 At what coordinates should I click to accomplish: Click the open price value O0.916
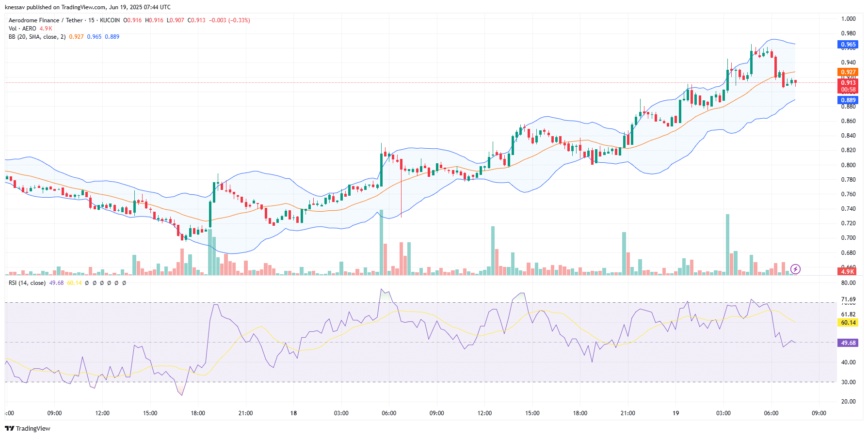[x=132, y=20]
